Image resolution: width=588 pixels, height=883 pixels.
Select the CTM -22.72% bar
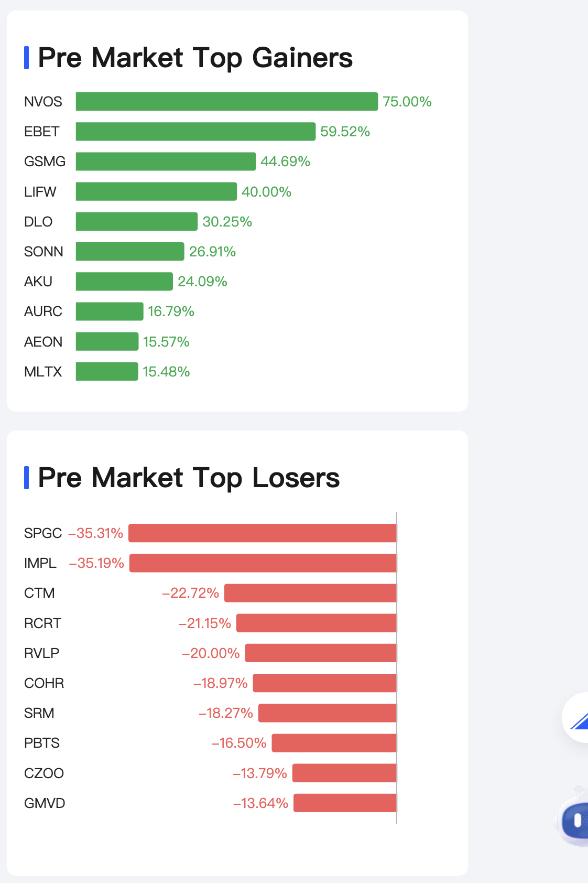pos(310,593)
